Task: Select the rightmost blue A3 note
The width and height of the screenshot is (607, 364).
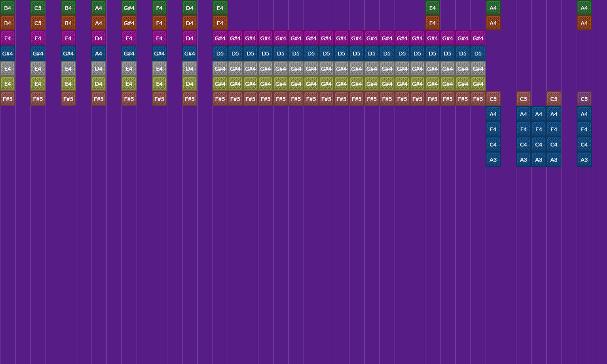Action: [x=584, y=159]
